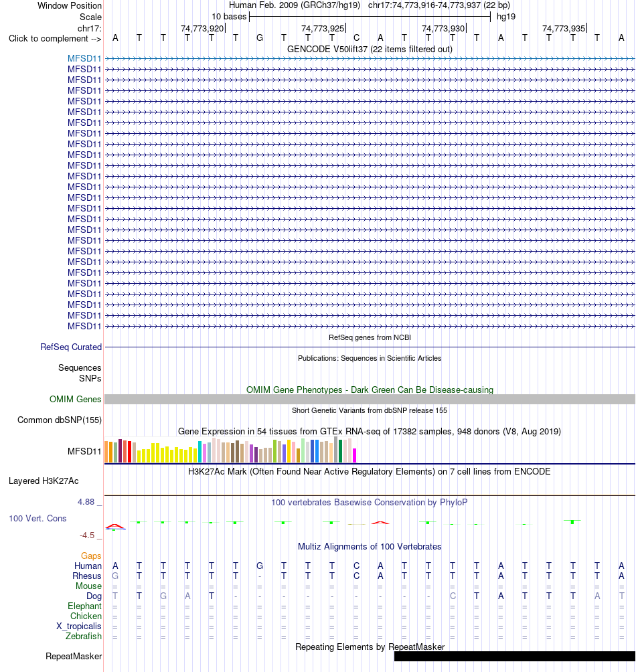Click the hg19 label beside the scale bar
The height and width of the screenshot is (672, 636).
tap(505, 17)
